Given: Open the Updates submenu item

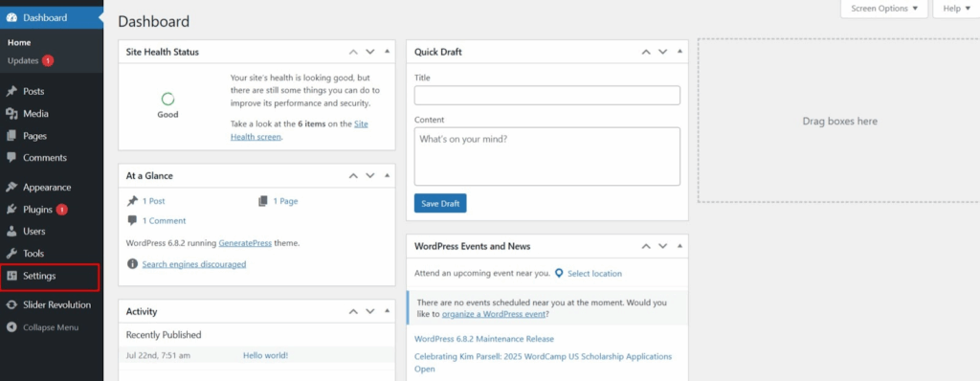Looking at the screenshot, I should tap(23, 60).
